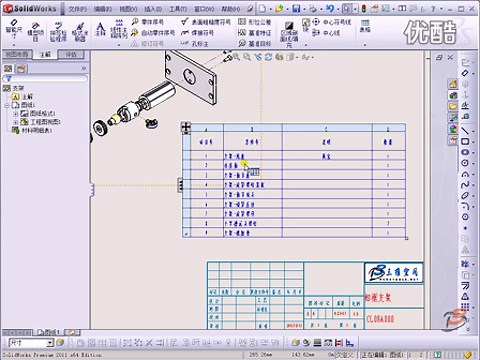Click the column B header of BOM table
This screenshot has width=480, height=360.
[252, 129]
